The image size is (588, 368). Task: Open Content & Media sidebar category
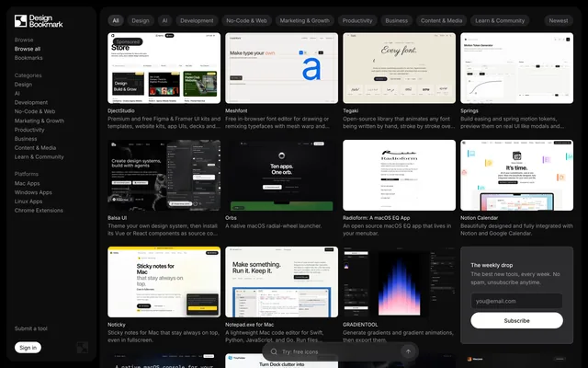(35, 148)
